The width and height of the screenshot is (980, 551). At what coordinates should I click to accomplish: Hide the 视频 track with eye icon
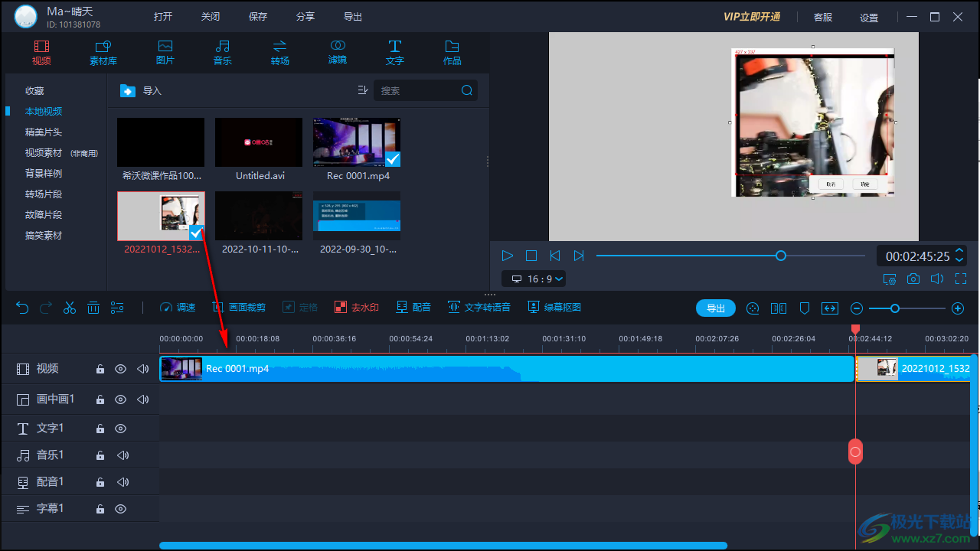120,369
